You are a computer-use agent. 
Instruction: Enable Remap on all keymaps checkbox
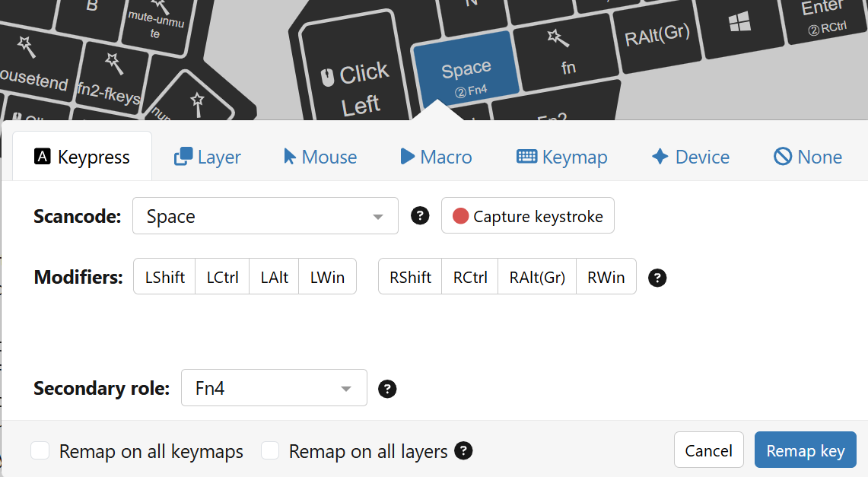coord(40,451)
